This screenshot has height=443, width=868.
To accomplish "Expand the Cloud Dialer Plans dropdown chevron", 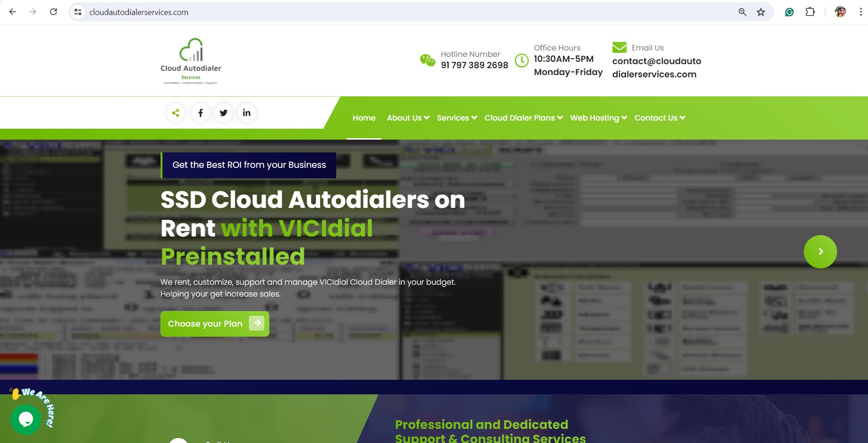I will click(560, 118).
